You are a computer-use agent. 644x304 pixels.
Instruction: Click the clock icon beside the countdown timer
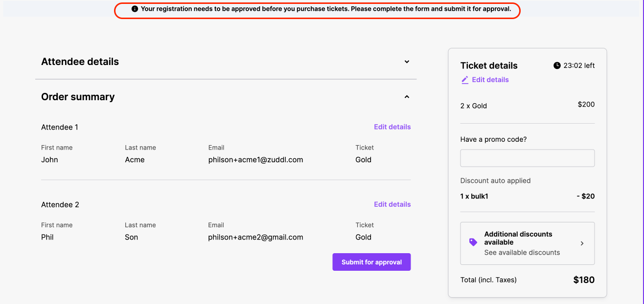557,65
